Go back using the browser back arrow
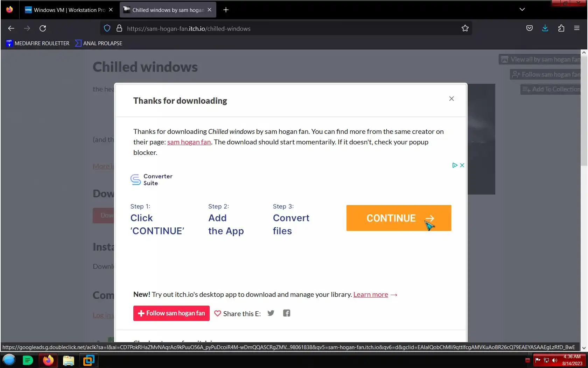 click(x=11, y=28)
